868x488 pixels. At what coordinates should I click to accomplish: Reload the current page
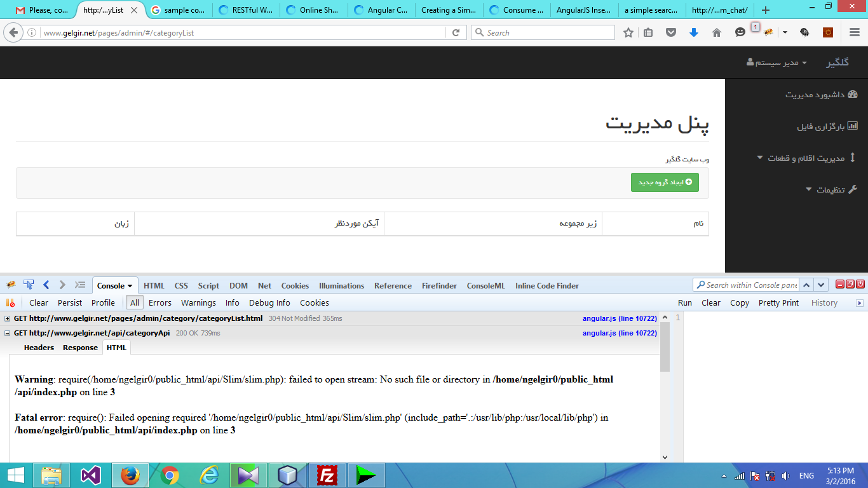pos(456,32)
